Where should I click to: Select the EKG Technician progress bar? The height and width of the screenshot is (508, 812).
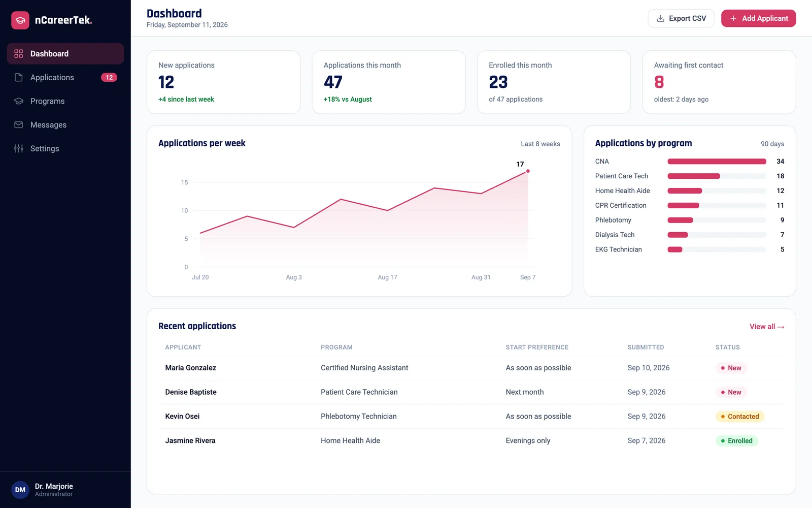(x=717, y=249)
